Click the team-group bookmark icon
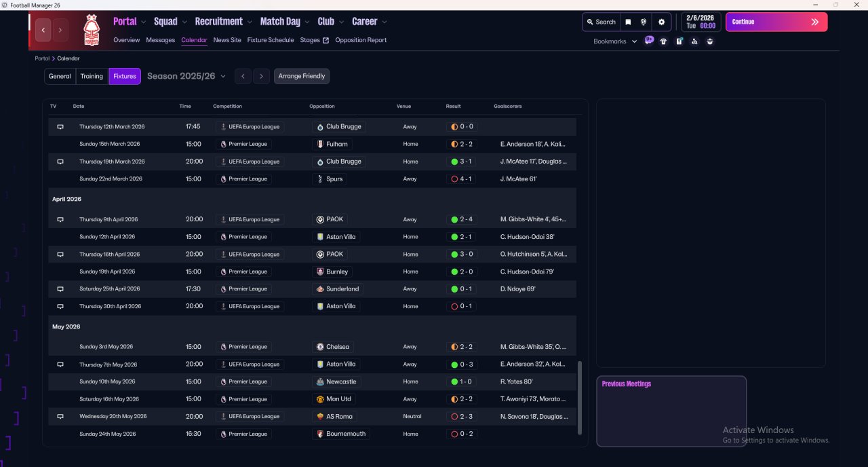The height and width of the screenshot is (467, 868). 710,41
